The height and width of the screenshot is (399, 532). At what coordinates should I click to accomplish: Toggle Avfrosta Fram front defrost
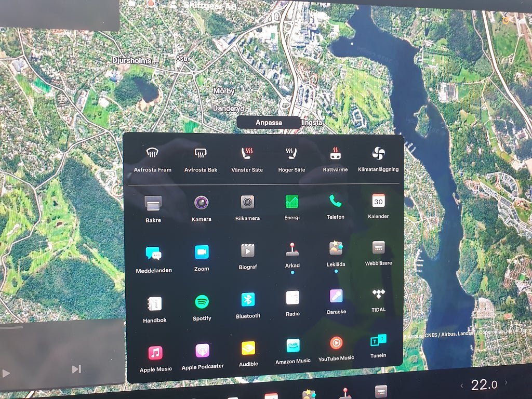coord(152,153)
